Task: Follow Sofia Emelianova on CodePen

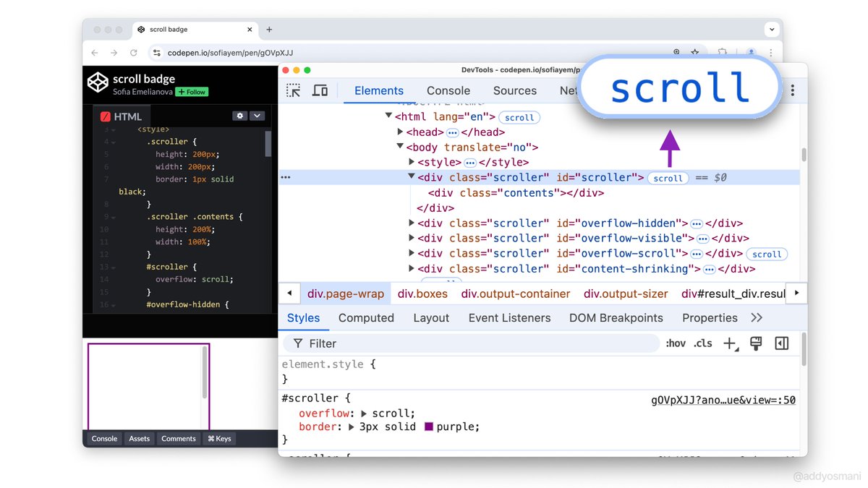Action: [192, 93]
